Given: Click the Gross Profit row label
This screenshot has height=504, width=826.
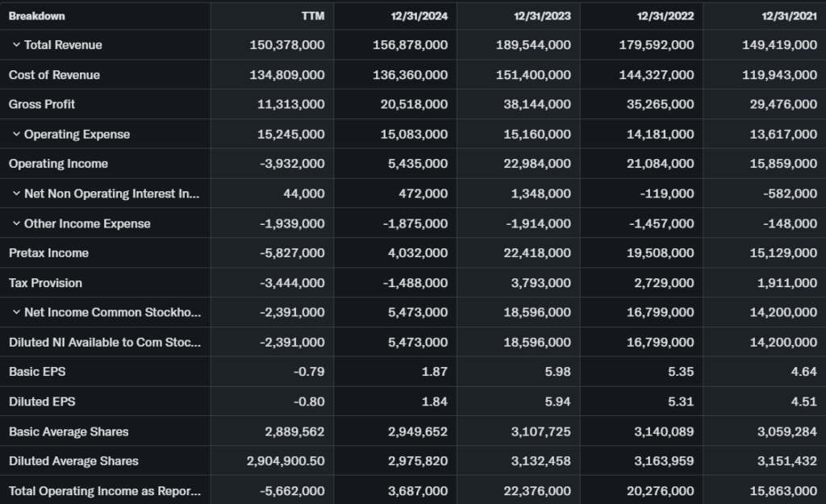Looking at the screenshot, I should coord(42,104).
